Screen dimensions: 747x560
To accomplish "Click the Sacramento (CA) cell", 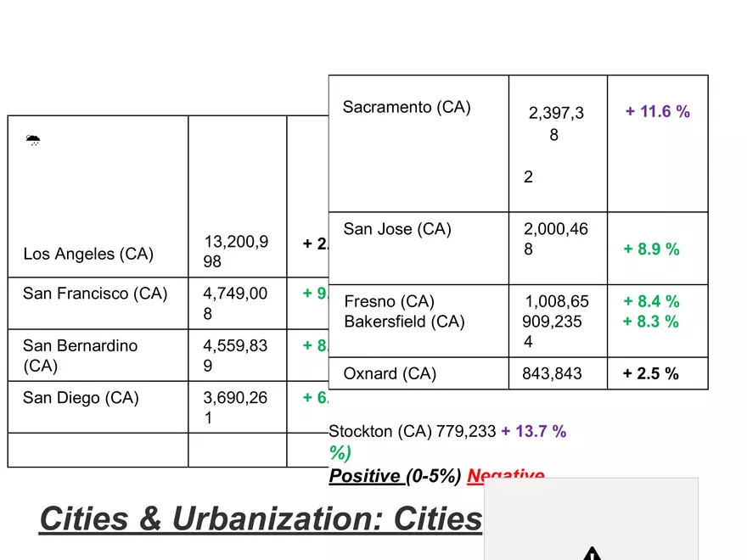I will 418,143.
